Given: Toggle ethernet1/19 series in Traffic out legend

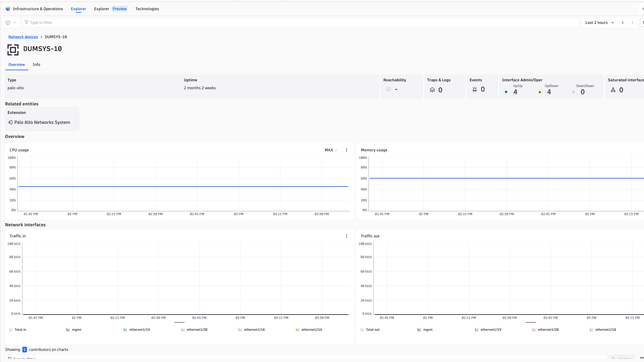Looking at the screenshot, I should pos(488,329).
